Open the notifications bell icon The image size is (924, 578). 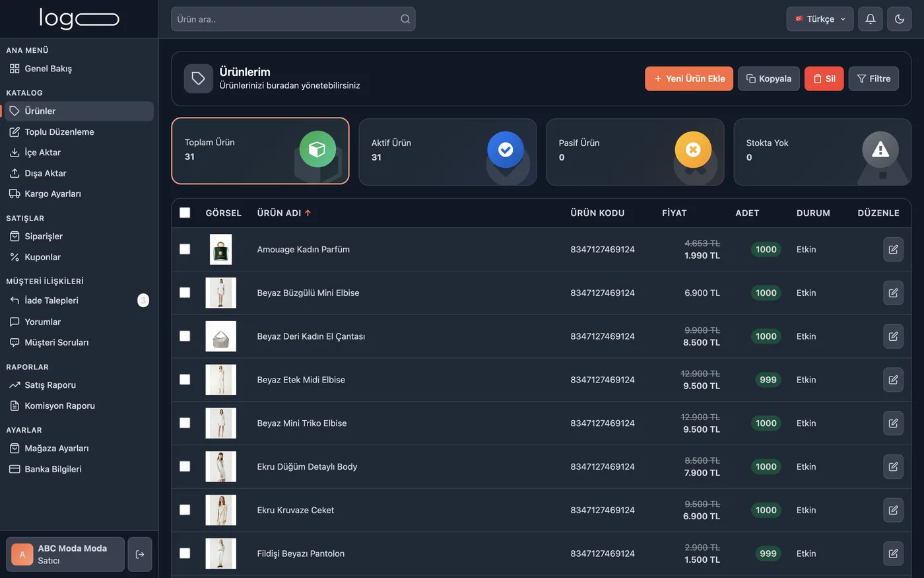click(x=871, y=19)
